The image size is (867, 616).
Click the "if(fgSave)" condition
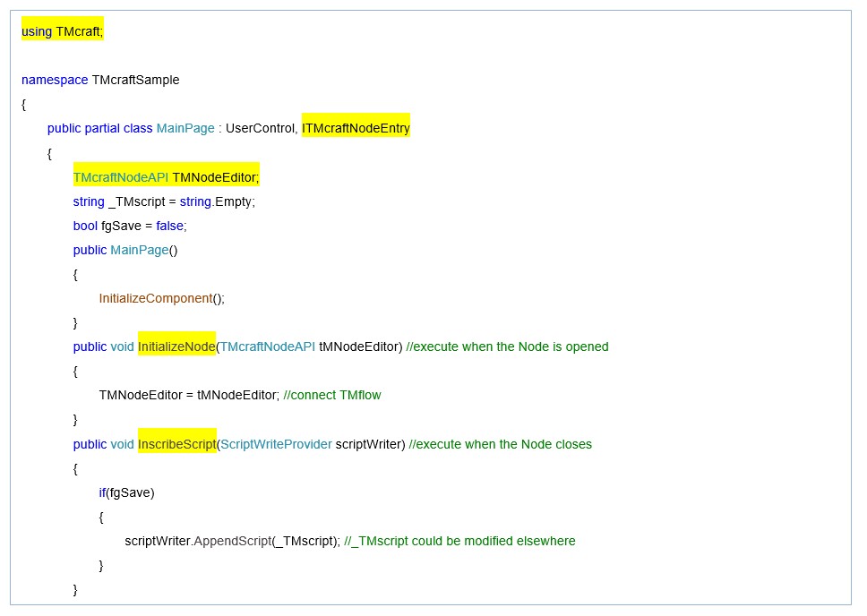coord(126,492)
